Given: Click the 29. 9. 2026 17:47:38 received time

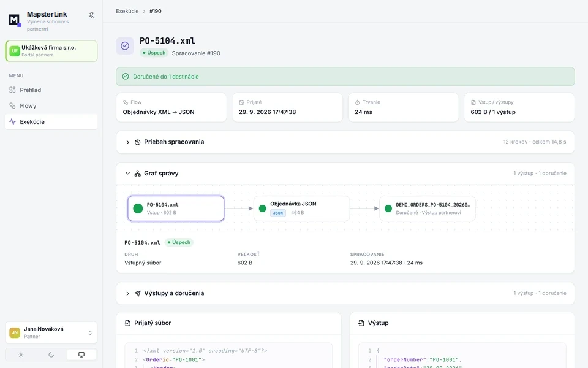Looking at the screenshot, I should tap(268, 112).
